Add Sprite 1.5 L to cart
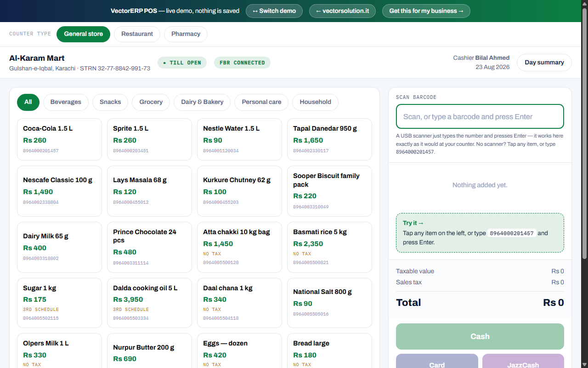This screenshot has height=368, width=588. click(149, 139)
